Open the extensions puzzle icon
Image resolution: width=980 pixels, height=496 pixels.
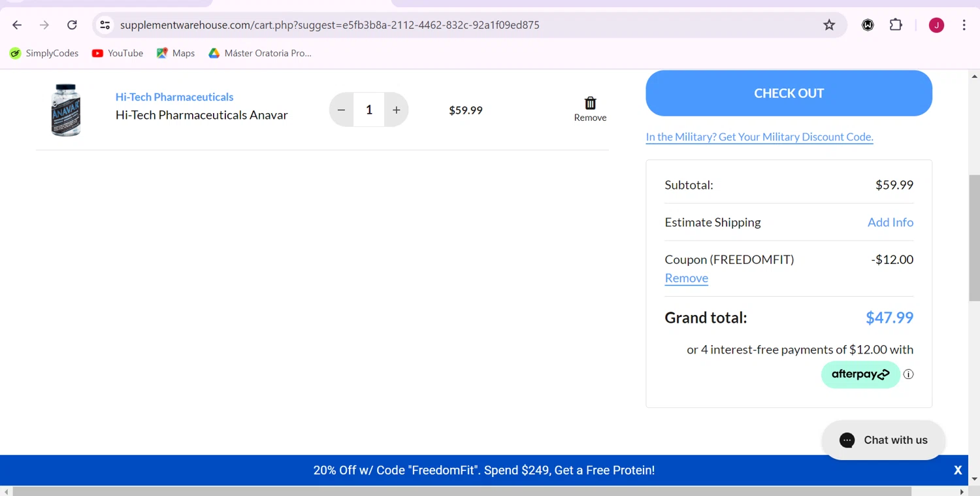click(x=896, y=25)
